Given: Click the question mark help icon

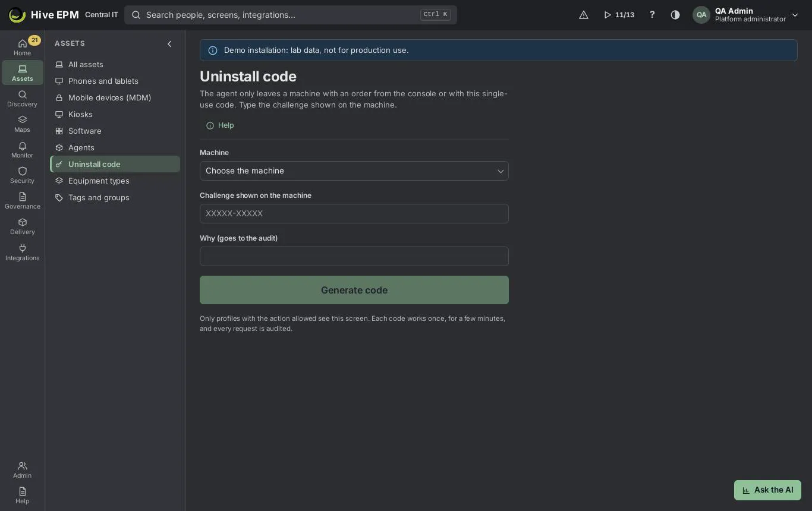Looking at the screenshot, I should [652, 15].
